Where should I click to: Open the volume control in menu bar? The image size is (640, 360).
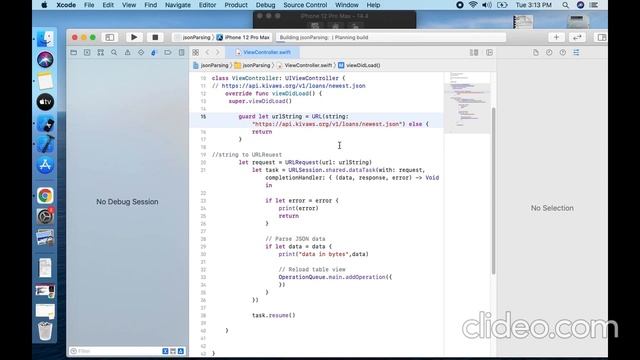487,5
